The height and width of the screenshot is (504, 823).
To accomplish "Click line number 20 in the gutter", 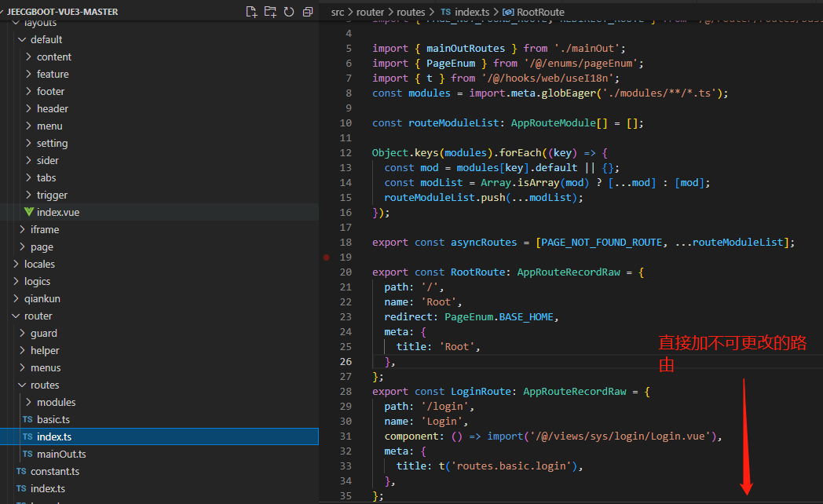I will click(x=346, y=272).
